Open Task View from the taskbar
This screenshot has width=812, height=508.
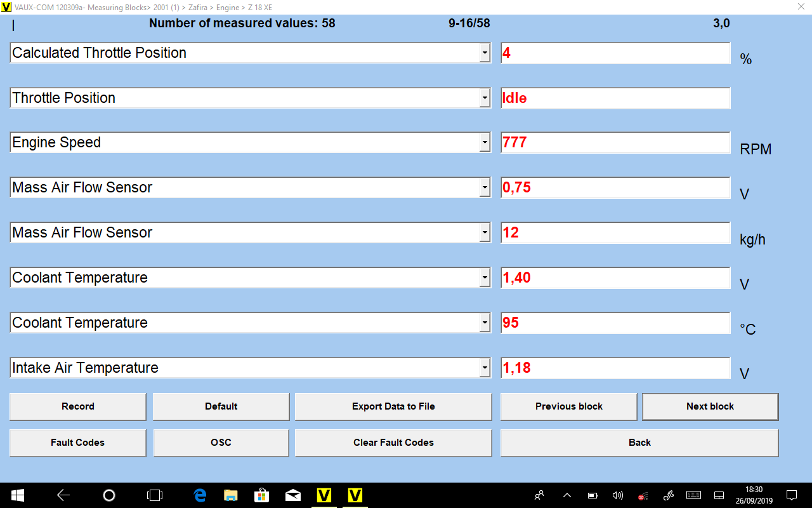coord(155,495)
